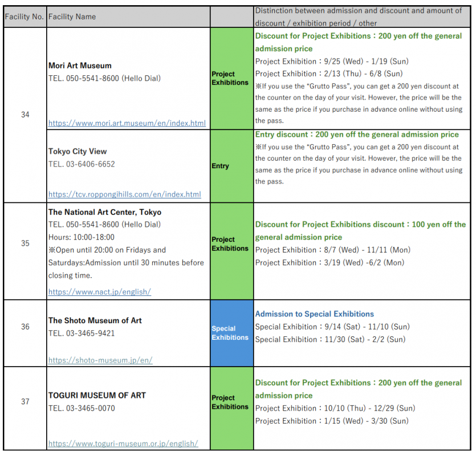Click the blue 'Special Exhibitions' cell

(231, 333)
